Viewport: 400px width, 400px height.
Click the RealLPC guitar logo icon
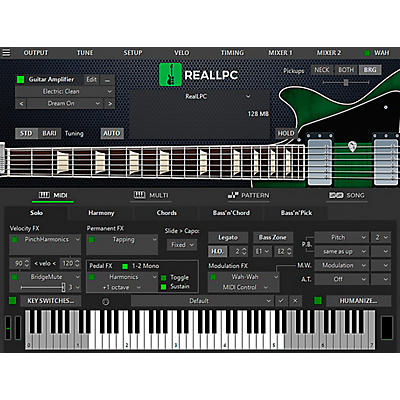(170, 75)
